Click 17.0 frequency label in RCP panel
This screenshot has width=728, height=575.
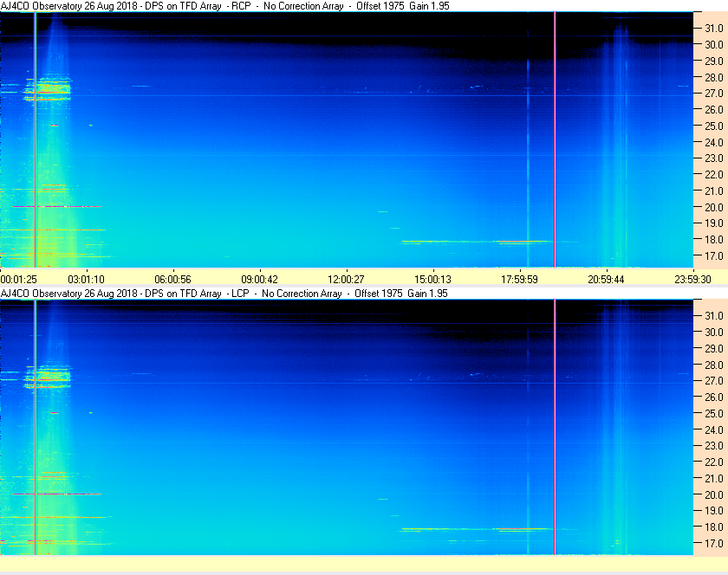[x=714, y=255]
